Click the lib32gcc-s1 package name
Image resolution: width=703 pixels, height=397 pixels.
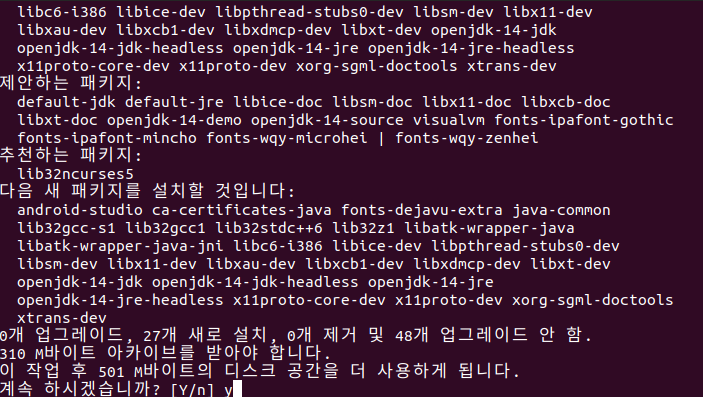click(66, 228)
